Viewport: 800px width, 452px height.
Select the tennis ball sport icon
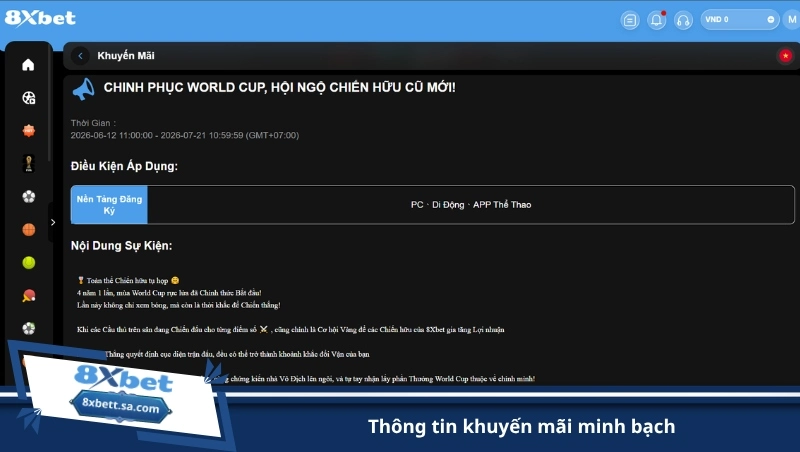tap(29, 262)
